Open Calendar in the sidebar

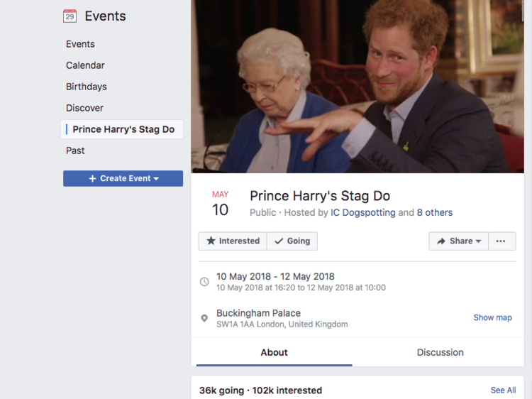coord(85,65)
